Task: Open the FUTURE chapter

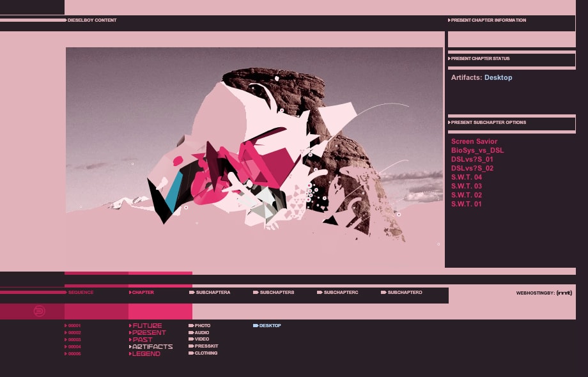Action: coord(146,326)
